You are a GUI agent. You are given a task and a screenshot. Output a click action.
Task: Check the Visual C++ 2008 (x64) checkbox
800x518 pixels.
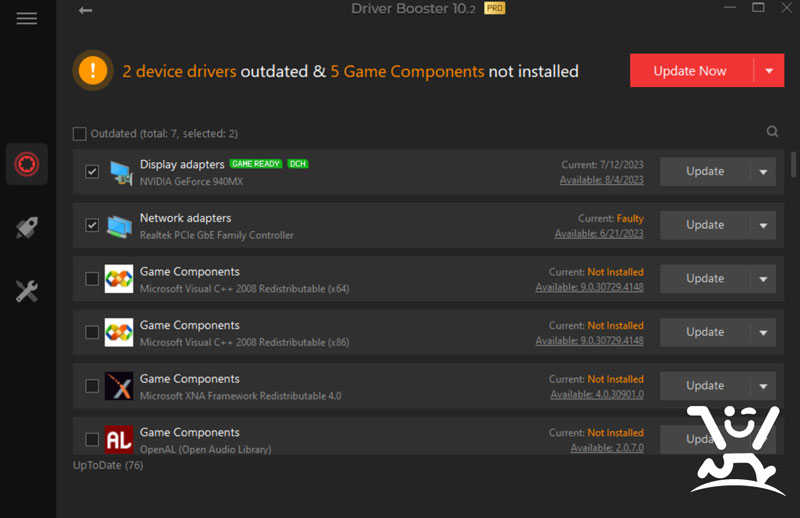(x=92, y=279)
